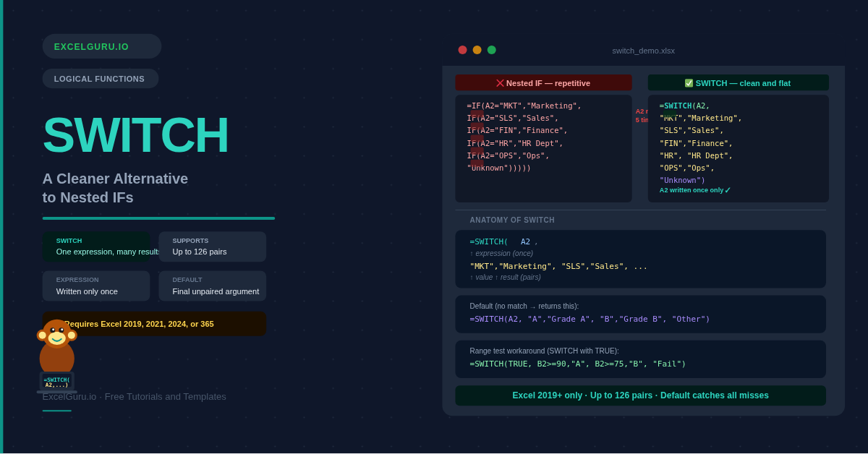Click the 'Supports Up to 126 pairs' card
The height and width of the screenshot is (454, 868).
coord(212,247)
